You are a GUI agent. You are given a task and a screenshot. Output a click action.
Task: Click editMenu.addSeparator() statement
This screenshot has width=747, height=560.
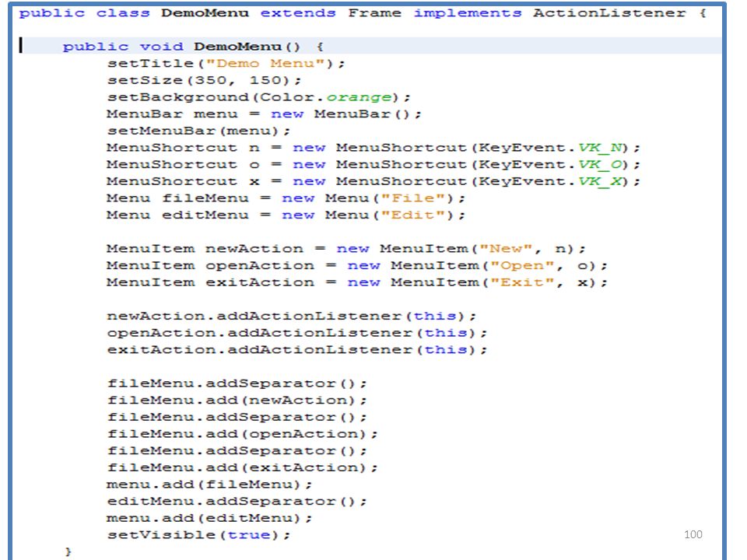[x=237, y=502]
